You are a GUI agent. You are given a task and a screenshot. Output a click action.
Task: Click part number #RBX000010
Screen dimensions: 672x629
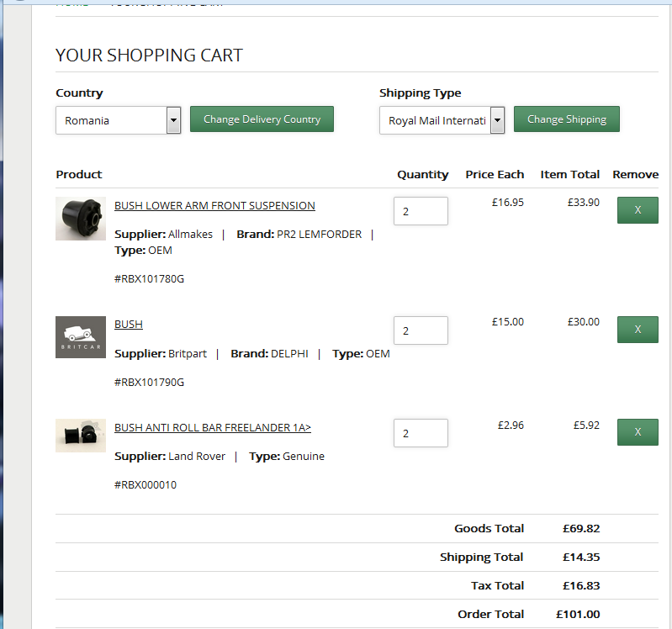coord(146,485)
